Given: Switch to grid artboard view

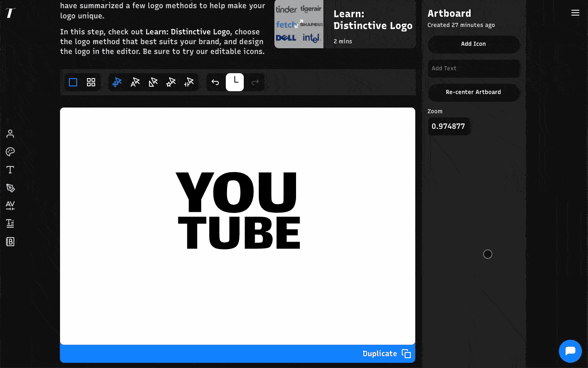Looking at the screenshot, I should click(x=91, y=82).
